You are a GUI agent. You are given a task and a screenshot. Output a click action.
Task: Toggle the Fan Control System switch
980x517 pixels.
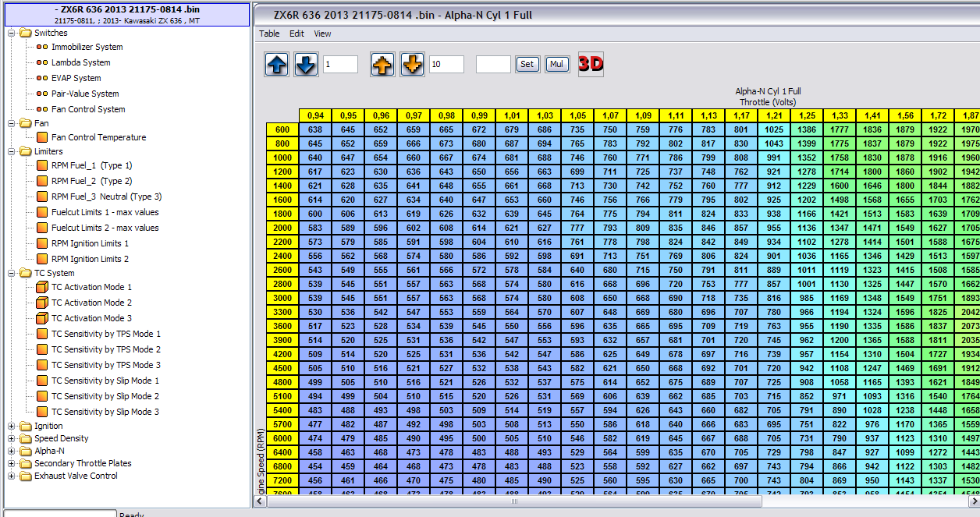(x=42, y=109)
